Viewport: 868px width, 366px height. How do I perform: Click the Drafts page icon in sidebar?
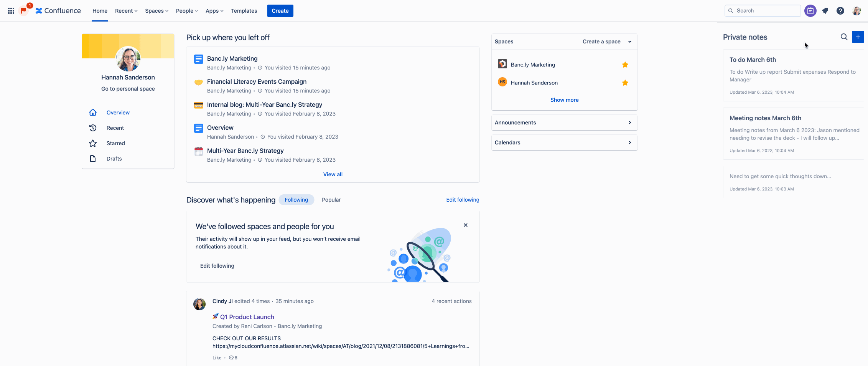point(93,159)
